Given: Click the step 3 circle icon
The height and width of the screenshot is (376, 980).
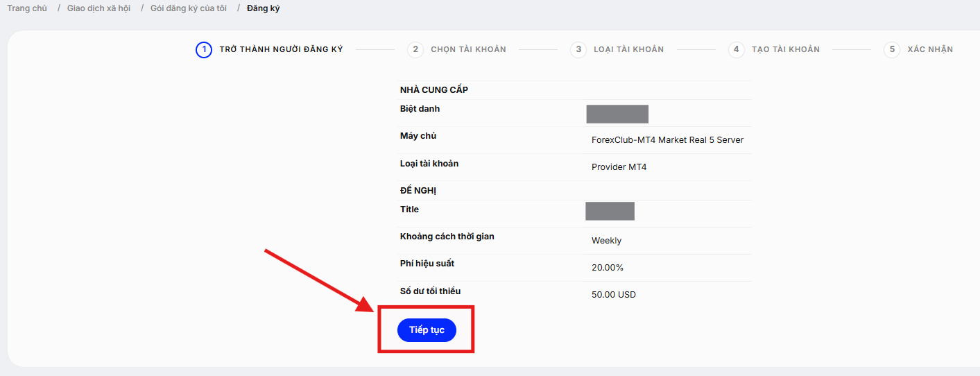Looking at the screenshot, I should click(578, 49).
